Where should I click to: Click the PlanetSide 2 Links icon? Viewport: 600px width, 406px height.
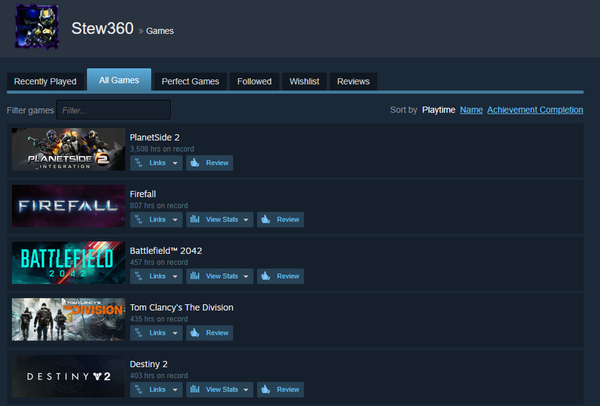click(x=139, y=163)
